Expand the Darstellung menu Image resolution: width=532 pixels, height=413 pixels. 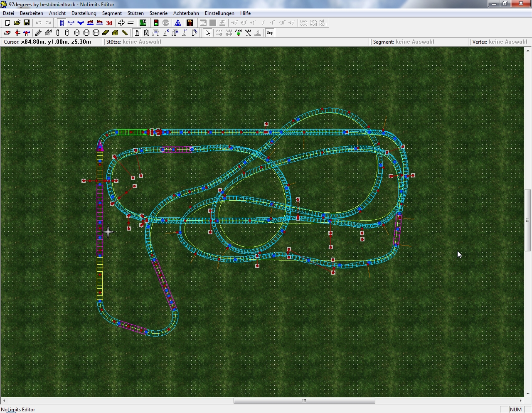84,13
